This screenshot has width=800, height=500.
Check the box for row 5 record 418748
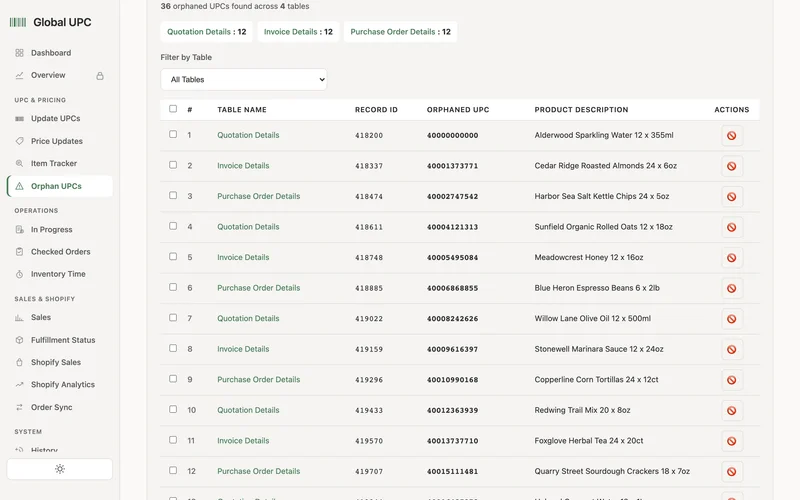pos(173,257)
